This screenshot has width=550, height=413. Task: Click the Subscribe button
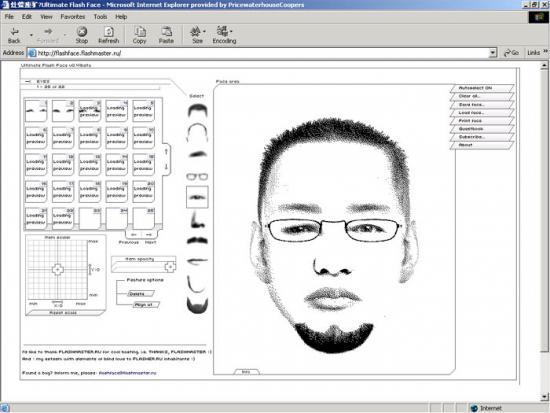pos(481,137)
